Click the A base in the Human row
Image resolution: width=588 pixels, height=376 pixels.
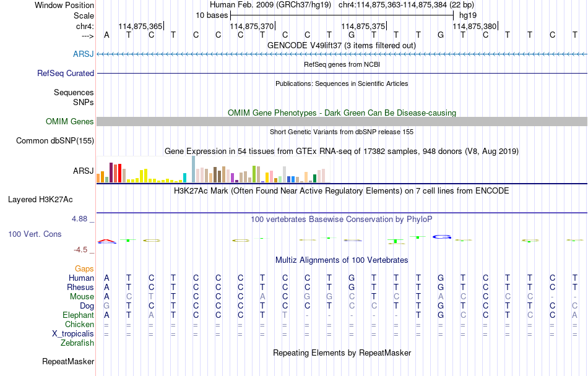tap(106, 278)
